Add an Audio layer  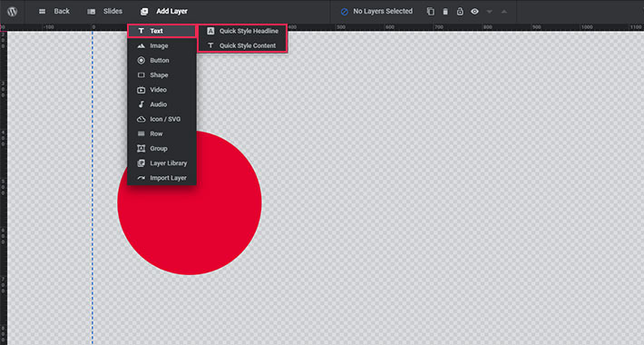click(x=161, y=104)
